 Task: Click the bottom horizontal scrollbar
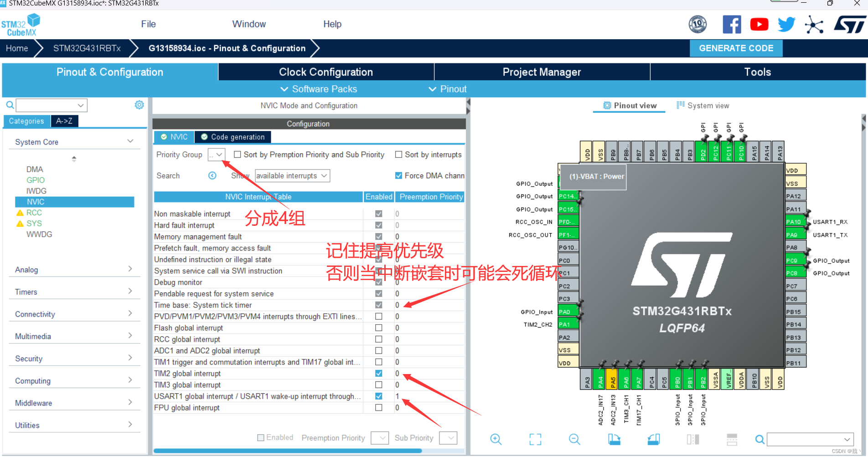(x=288, y=451)
